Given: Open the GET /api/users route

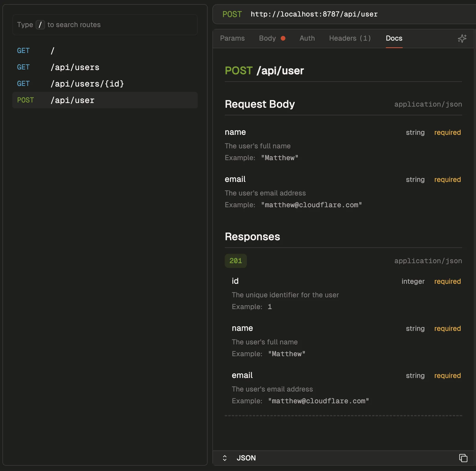Looking at the screenshot, I should pyautogui.click(x=75, y=67).
